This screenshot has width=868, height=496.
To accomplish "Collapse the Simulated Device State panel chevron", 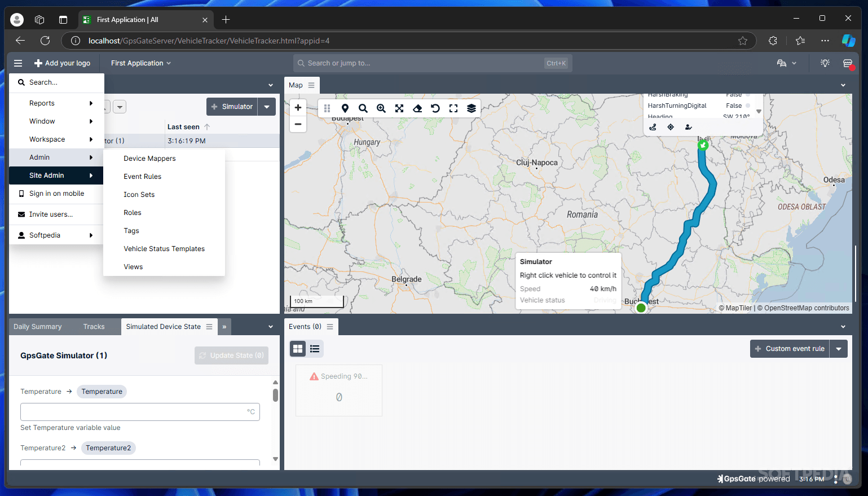I will pyautogui.click(x=271, y=327).
